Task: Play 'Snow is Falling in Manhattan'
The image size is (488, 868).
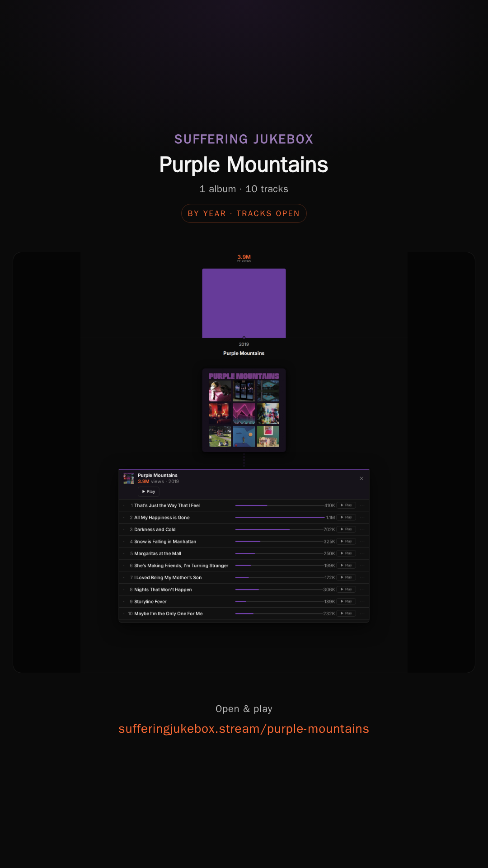Action: click(346, 541)
